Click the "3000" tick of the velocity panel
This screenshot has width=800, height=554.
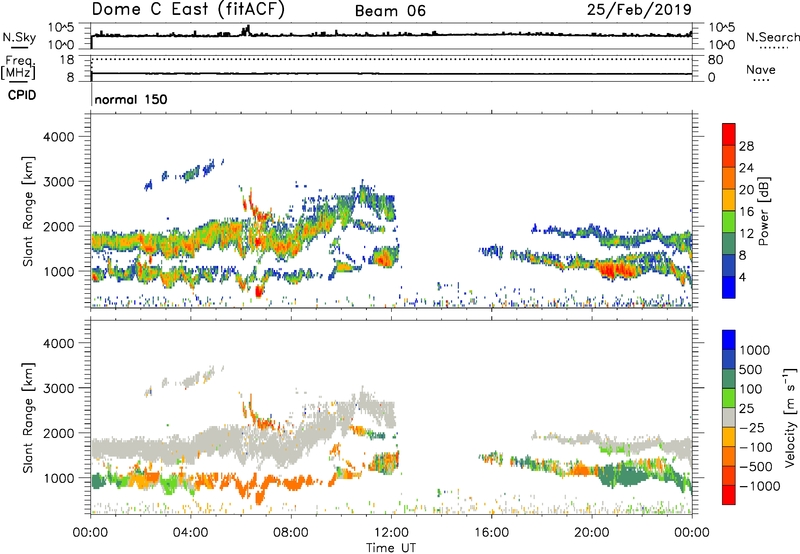point(58,388)
